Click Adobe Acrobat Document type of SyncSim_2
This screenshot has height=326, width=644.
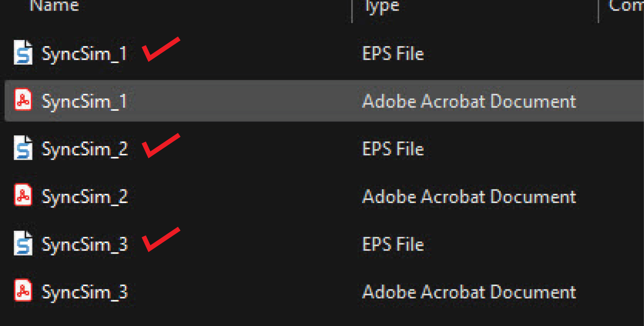click(x=469, y=196)
